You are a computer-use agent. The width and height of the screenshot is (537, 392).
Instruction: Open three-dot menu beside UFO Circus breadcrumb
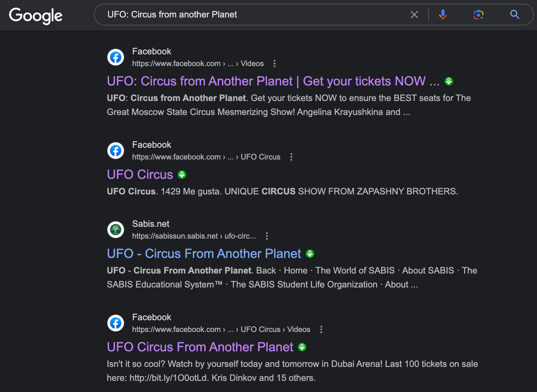[x=291, y=157]
